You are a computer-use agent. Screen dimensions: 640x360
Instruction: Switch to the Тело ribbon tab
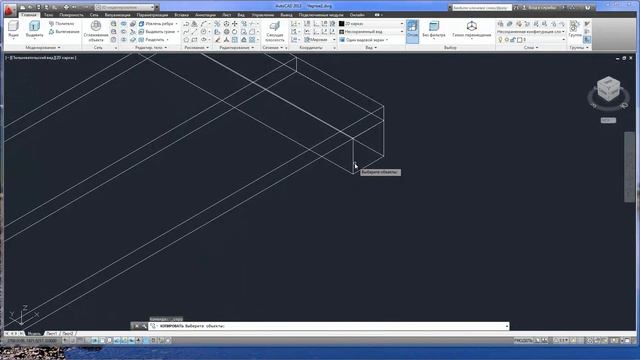pos(49,15)
